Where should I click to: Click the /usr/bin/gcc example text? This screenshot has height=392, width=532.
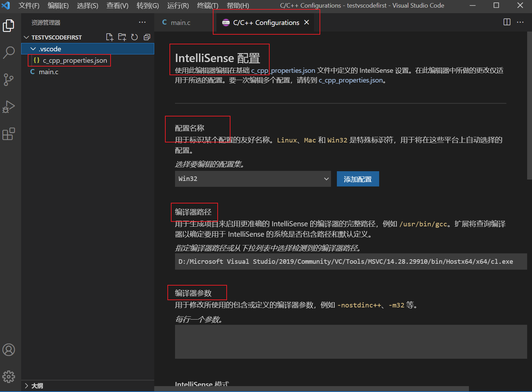[424, 224]
